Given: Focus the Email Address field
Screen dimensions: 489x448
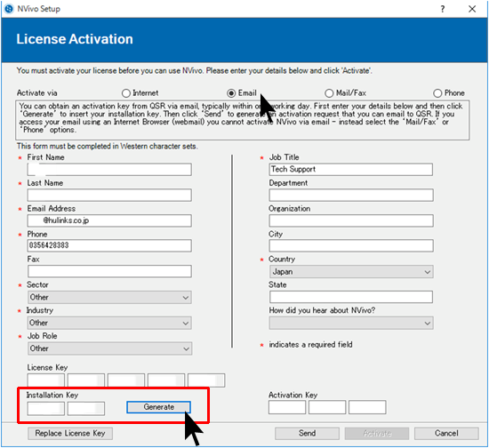Looking at the screenshot, I should (109, 220).
